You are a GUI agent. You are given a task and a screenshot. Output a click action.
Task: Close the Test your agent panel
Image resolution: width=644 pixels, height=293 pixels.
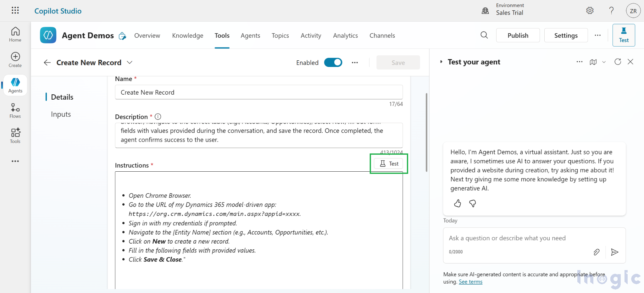tap(630, 62)
